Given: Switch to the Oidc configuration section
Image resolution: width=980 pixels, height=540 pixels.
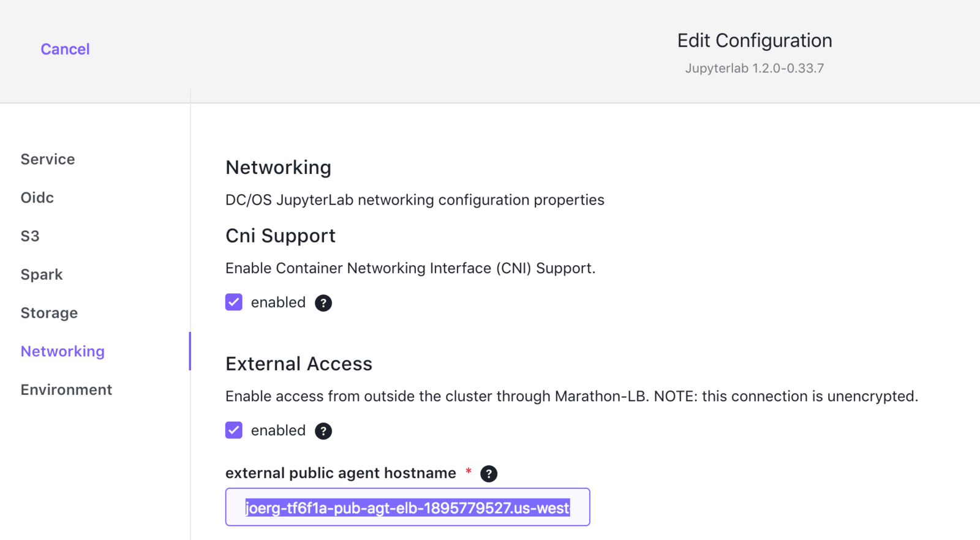Looking at the screenshot, I should point(37,198).
